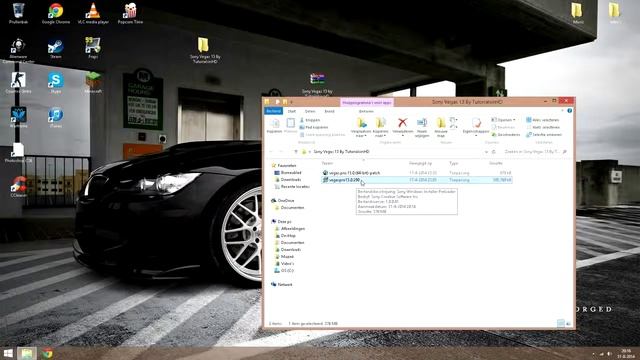The width and height of the screenshot is (640, 360).
Task: Select the Popcorn Time desktop icon
Action: pos(130,13)
